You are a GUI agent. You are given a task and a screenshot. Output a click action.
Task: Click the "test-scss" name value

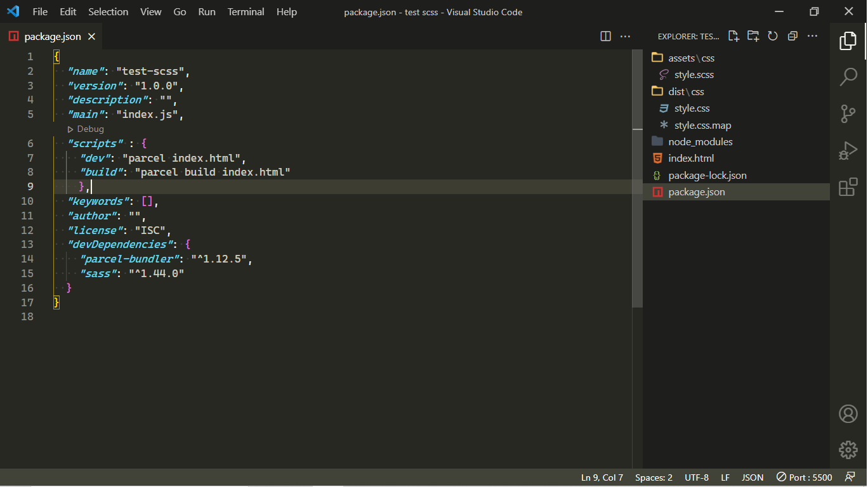(150, 72)
